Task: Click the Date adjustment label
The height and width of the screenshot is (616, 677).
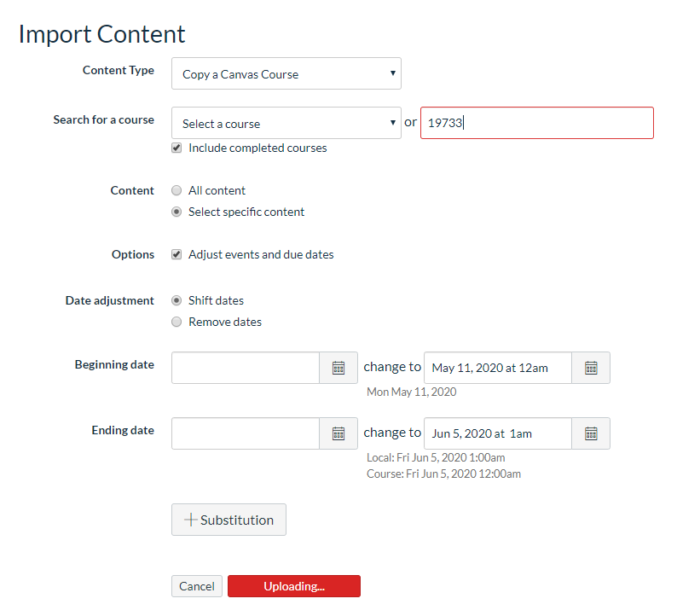Action: [110, 300]
